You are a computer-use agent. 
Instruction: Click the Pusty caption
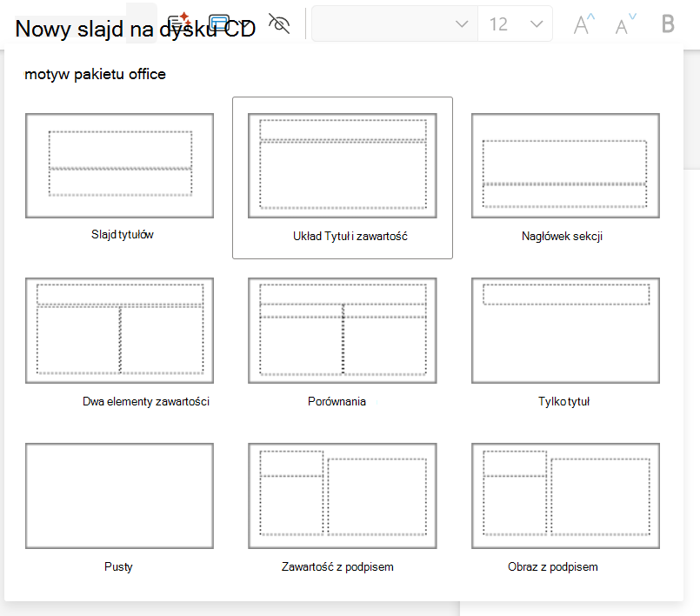(x=118, y=567)
